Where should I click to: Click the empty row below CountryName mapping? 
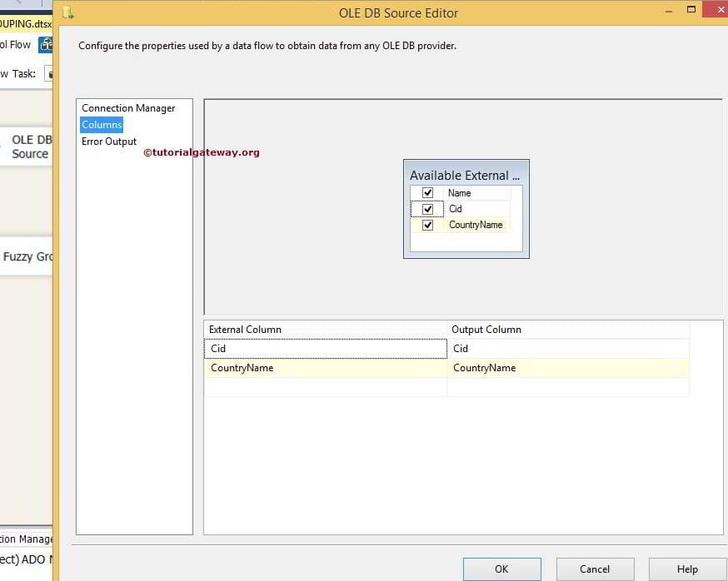(x=325, y=387)
